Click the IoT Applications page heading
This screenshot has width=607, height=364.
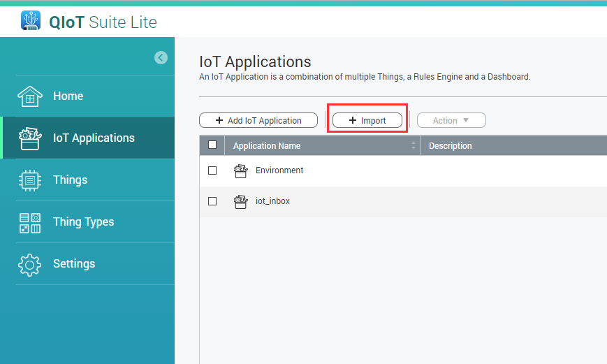click(x=255, y=62)
